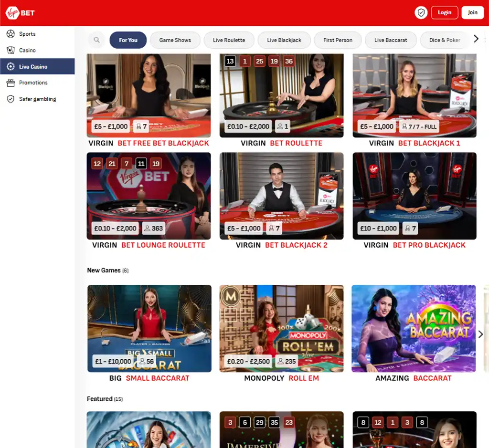Click recent number 13 on Virgin Bet Roulette

click(x=230, y=61)
